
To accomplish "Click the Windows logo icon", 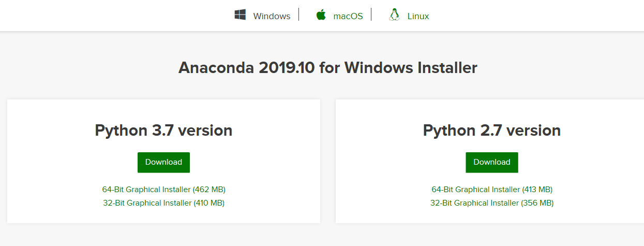I will 240,15.
